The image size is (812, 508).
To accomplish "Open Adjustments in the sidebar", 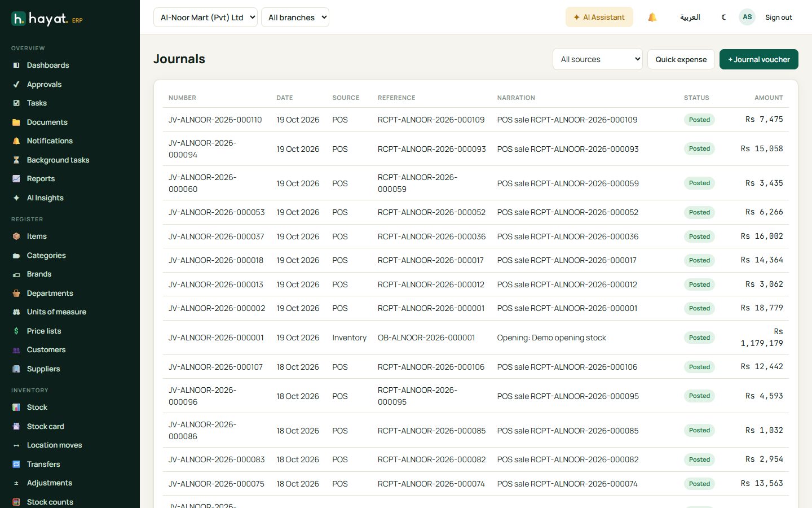I will (x=50, y=483).
